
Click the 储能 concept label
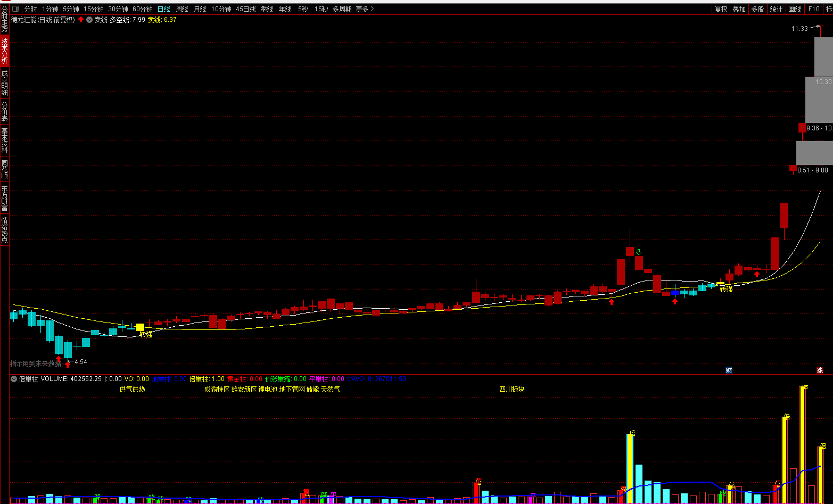point(313,389)
